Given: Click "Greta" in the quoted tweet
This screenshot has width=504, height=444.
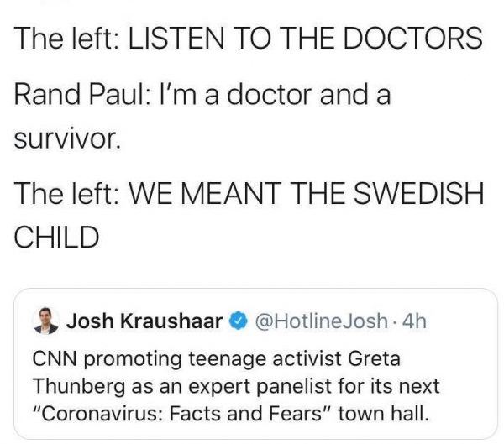Looking at the screenshot, I should click(373, 358).
